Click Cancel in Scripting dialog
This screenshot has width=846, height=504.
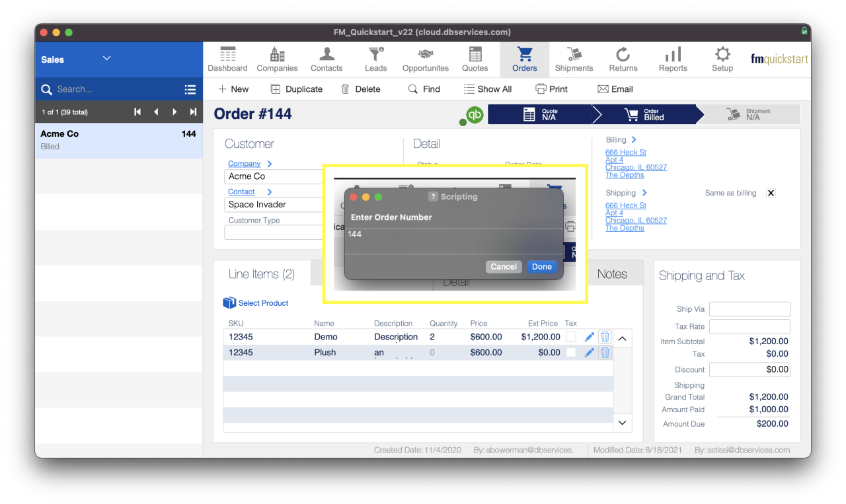pyautogui.click(x=504, y=267)
